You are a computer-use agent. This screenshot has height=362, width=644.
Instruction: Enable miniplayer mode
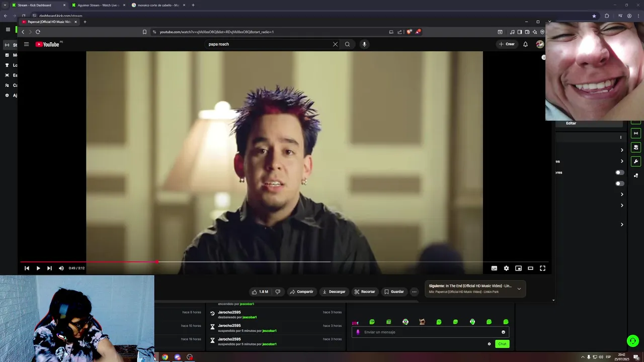518,268
